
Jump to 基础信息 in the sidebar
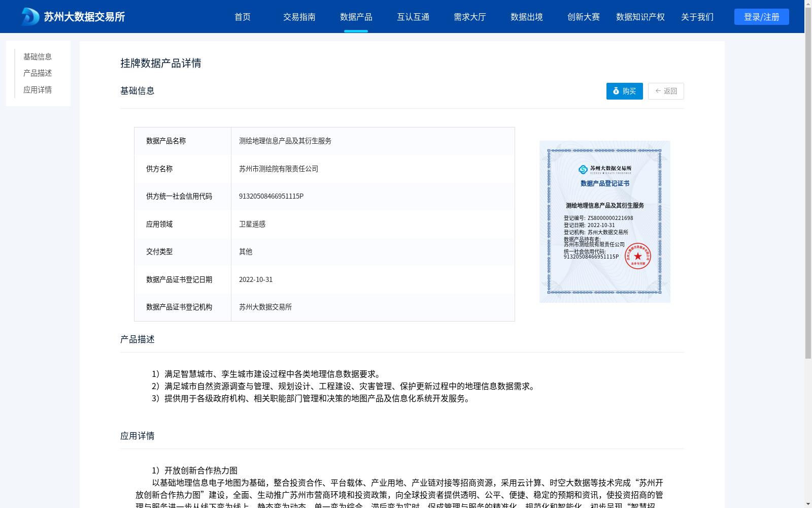(x=38, y=56)
